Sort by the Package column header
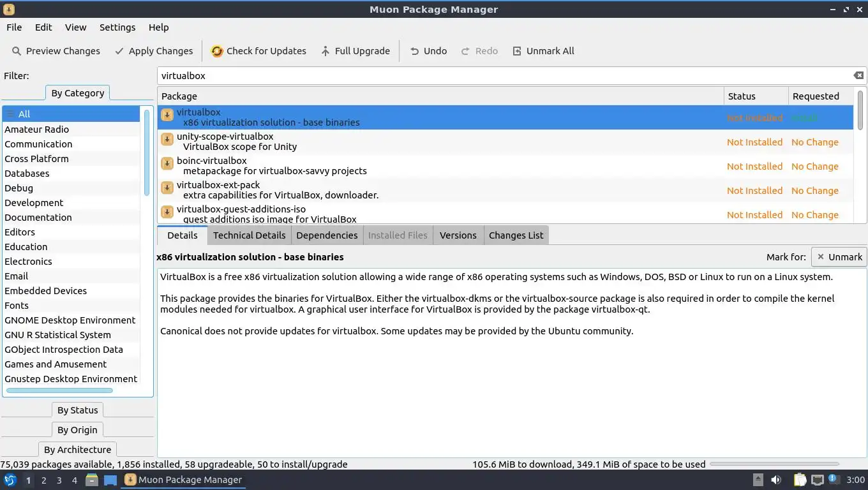 pos(440,96)
